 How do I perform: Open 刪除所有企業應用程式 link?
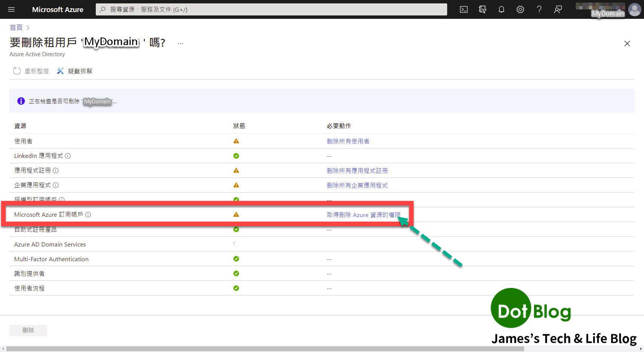point(357,185)
